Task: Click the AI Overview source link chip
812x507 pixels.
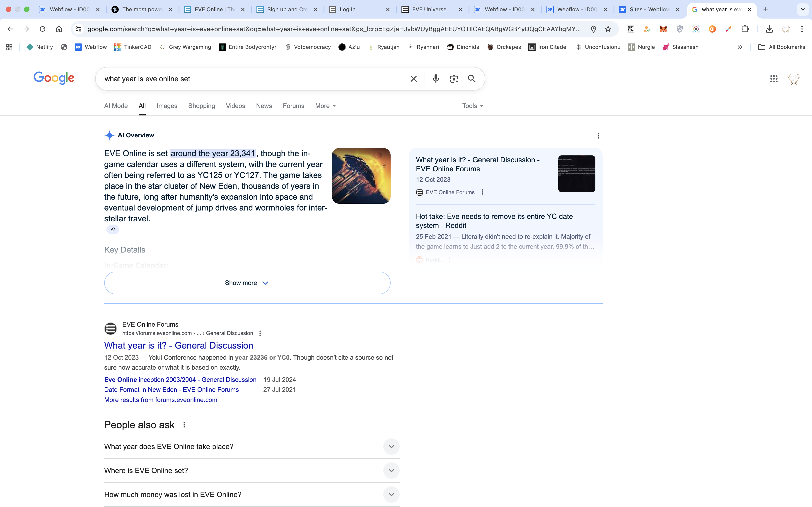Action: pos(113,230)
